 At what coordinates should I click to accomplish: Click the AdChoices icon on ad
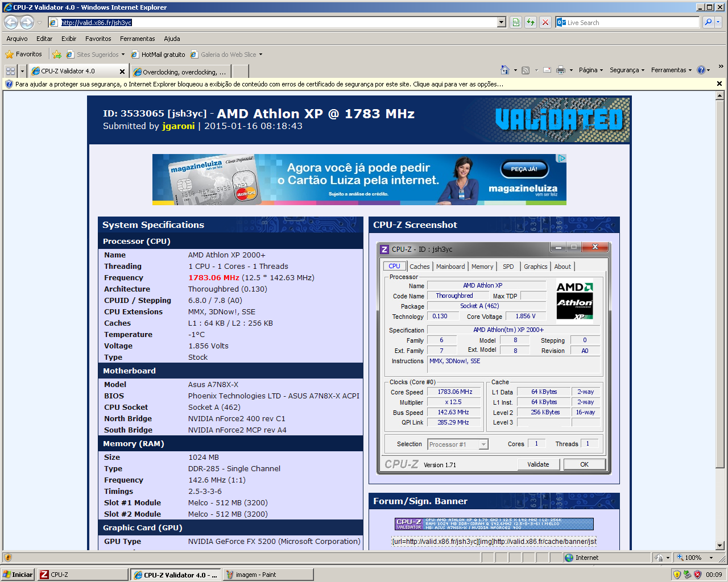[561, 159]
